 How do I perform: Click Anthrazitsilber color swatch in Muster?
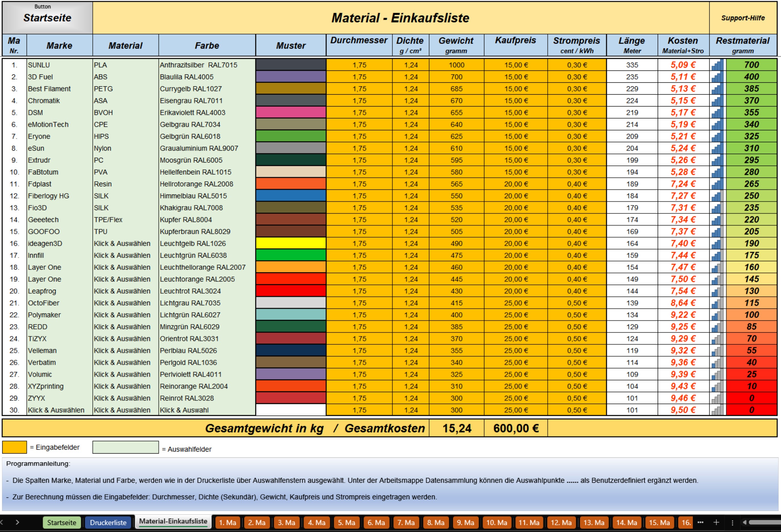291,65
